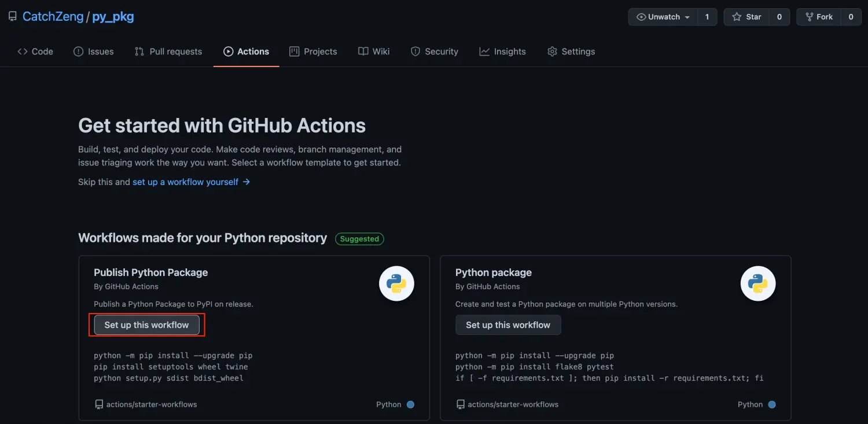
Task: Open the Projects tab
Action: (x=313, y=51)
